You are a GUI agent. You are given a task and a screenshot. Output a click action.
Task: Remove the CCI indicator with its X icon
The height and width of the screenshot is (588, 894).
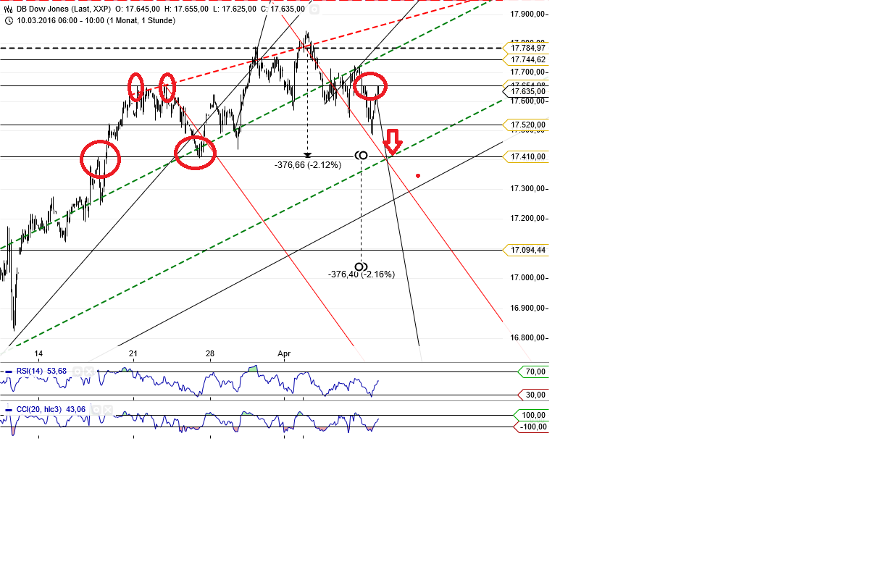coord(107,410)
